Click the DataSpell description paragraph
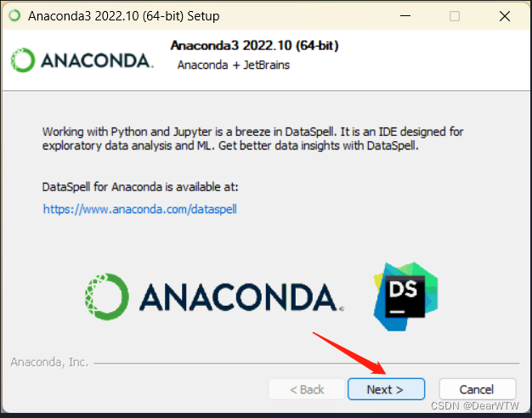The width and height of the screenshot is (532, 418). (252, 138)
